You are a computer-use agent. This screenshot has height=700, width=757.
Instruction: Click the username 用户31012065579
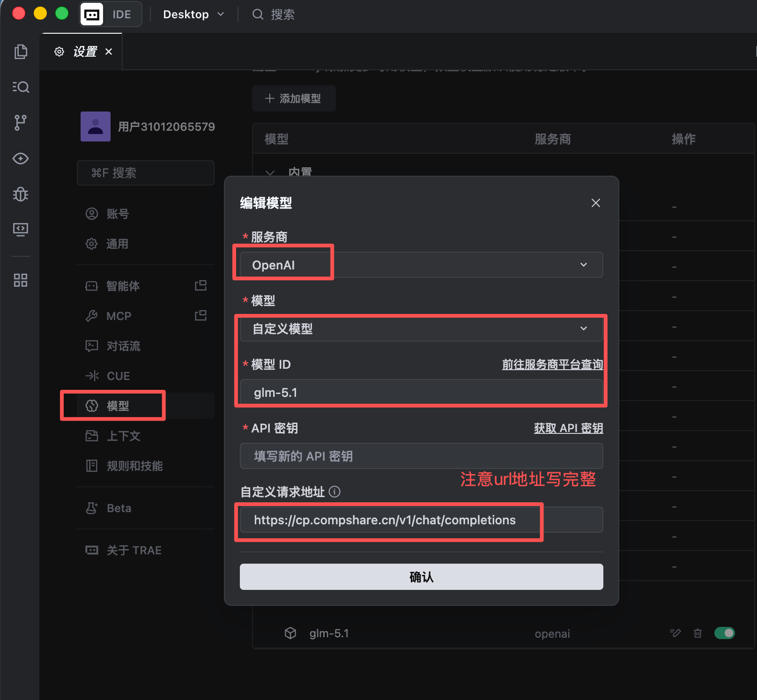point(166,127)
